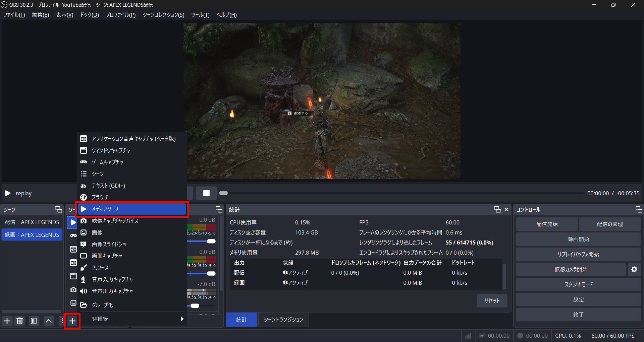Reset statistics with リセット
This screenshot has height=342, width=644.
point(492,301)
